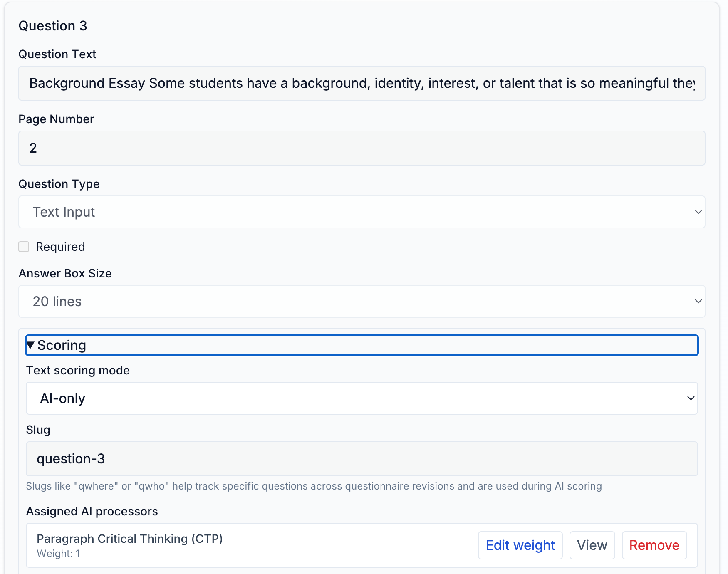Enable the Required checkbox

(x=23, y=247)
